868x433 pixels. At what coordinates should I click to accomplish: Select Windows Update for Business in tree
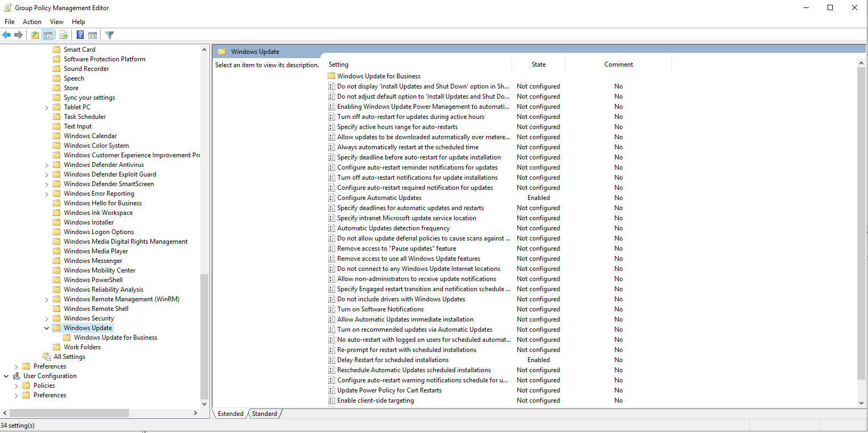pos(116,338)
